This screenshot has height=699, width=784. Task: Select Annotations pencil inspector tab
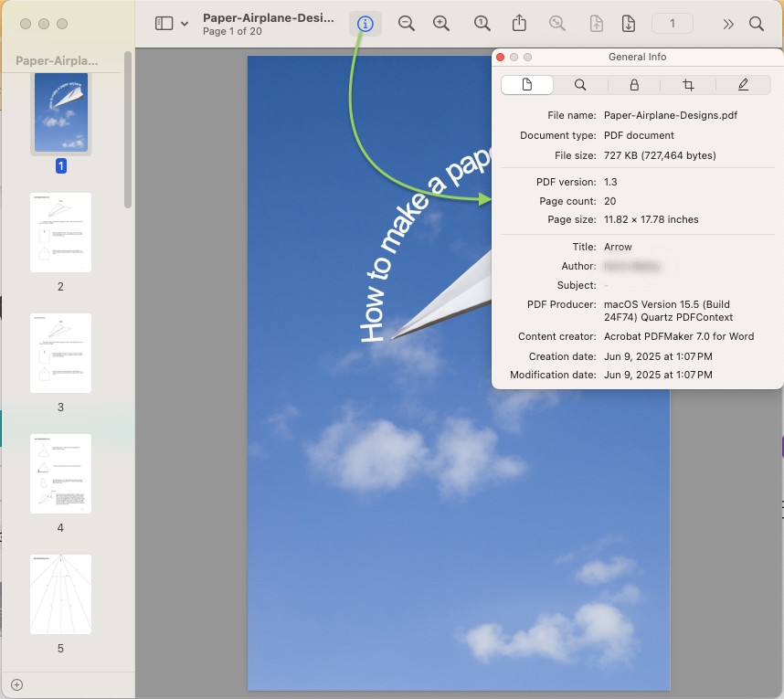point(743,84)
